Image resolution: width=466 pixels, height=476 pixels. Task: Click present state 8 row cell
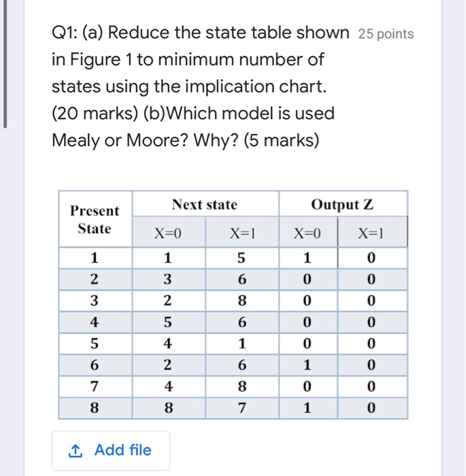pos(95,408)
